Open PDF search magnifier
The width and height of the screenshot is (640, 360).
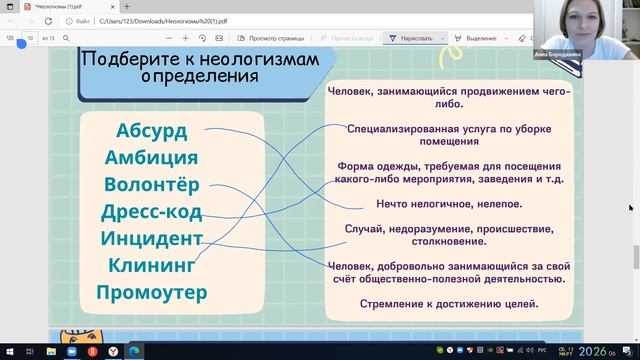pos(66,38)
